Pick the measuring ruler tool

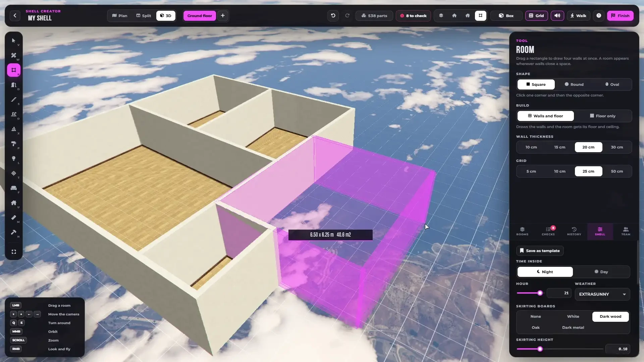[x=14, y=218]
